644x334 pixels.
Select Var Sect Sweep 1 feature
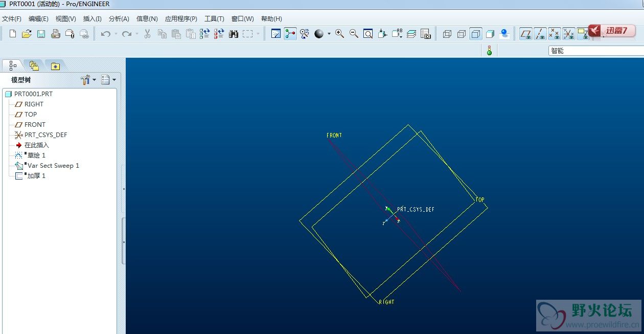(47, 166)
